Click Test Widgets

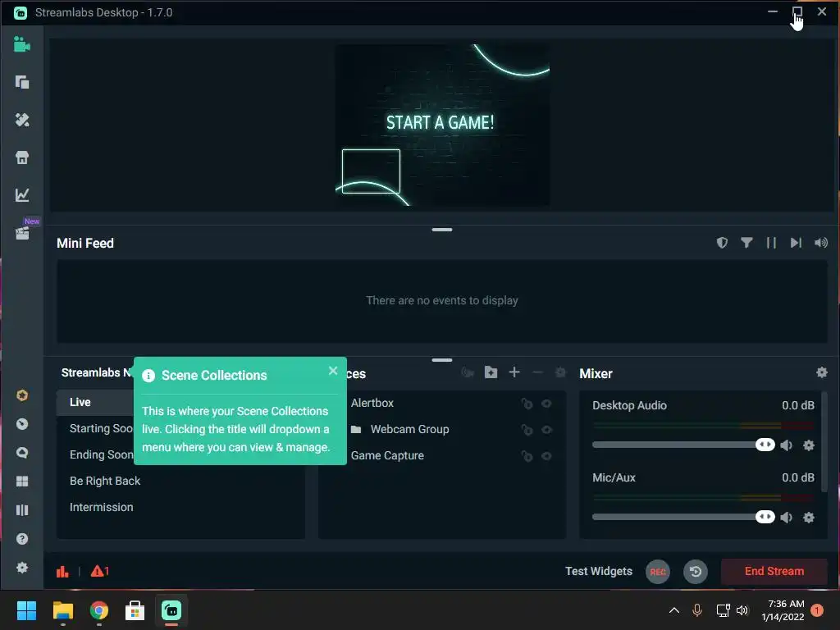click(x=598, y=572)
